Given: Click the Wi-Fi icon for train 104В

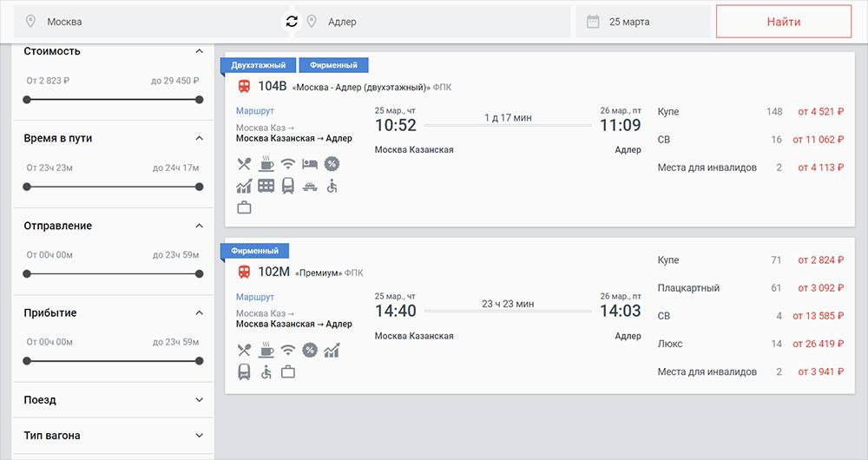Looking at the screenshot, I should (x=288, y=164).
